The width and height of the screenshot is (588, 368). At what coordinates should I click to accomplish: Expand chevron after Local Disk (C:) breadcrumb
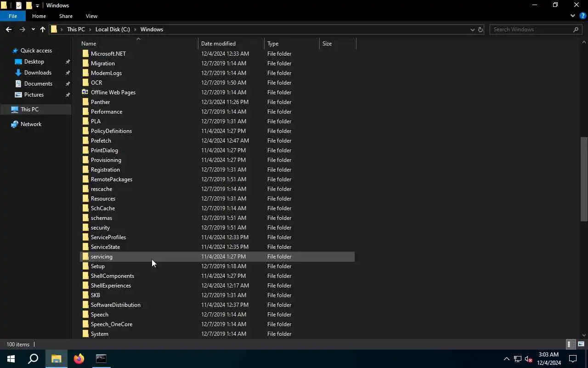135,29
